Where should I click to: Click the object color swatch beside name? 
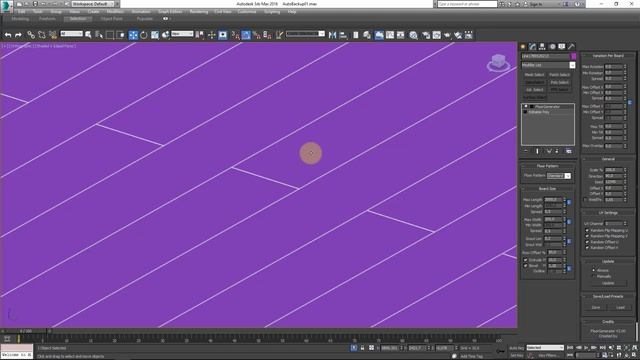pos(573,56)
